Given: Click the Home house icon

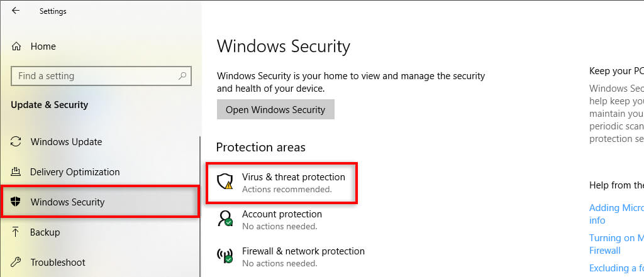Looking at the screenshot, I should pyautogui.click(x=17, y=46).
